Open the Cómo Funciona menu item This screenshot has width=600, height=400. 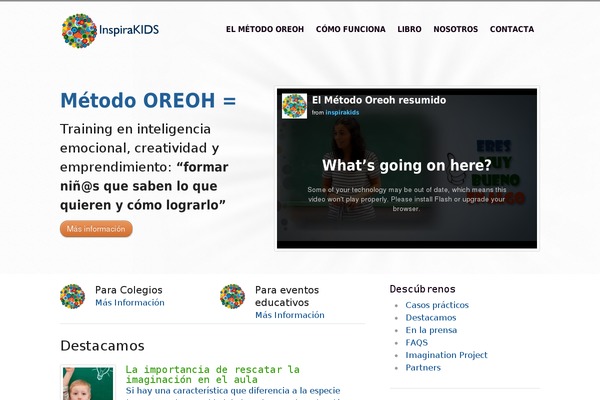pos(351,29)
